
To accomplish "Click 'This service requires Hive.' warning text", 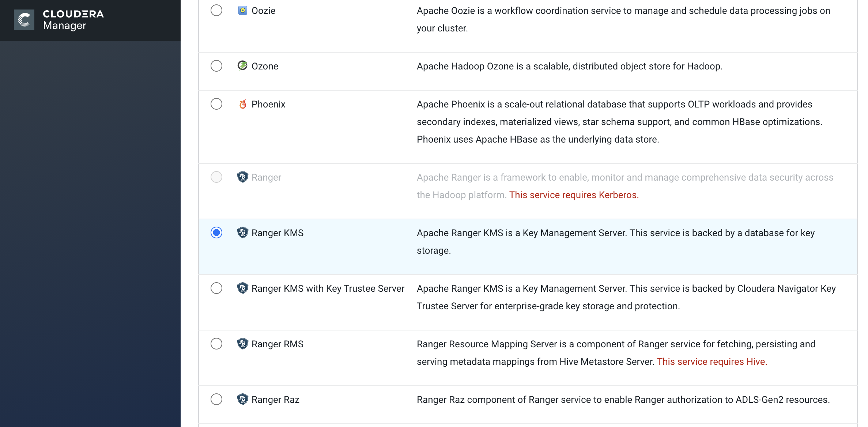I will pyautogui.click(x=712, y=362).
